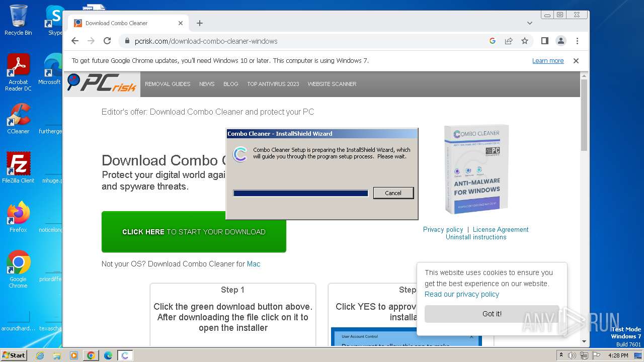Open File Explorer from taskbar
The image size is (644, 362).
pos(57,355)
